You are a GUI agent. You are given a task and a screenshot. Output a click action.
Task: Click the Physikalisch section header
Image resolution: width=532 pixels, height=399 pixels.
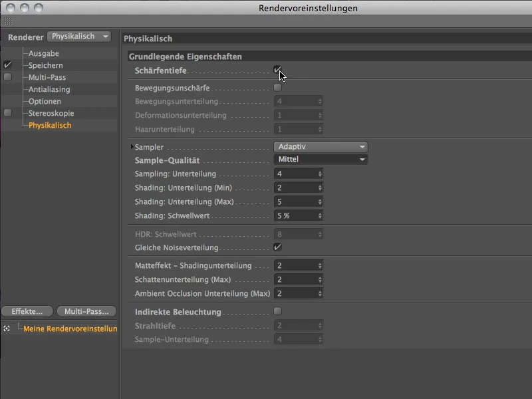click(148, 39)
